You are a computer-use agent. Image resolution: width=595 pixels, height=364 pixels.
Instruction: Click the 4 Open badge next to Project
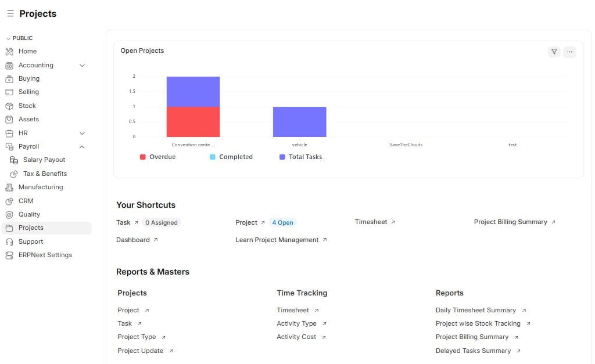tap(283, 222)
